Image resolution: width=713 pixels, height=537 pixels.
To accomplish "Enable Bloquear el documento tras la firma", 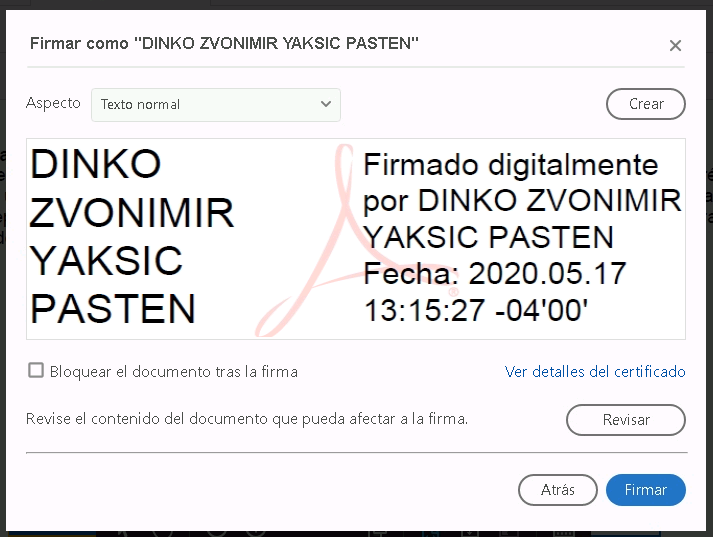I will pos(36,370).
